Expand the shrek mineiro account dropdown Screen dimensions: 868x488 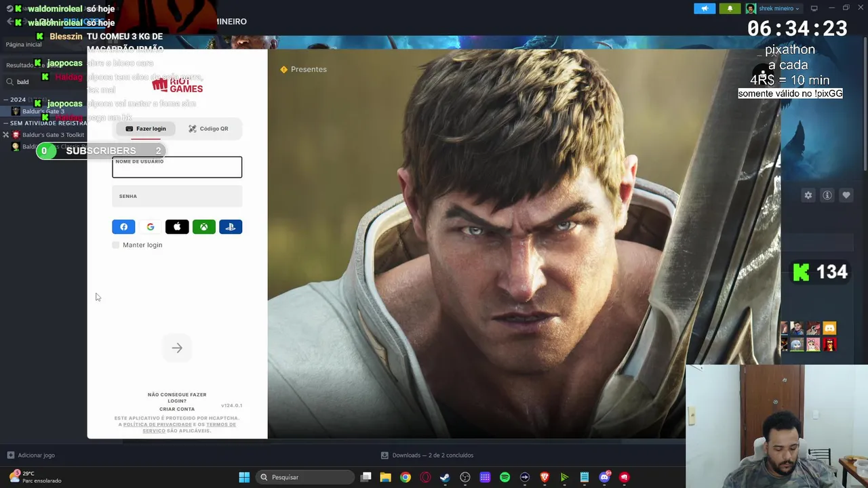[773, 8]
